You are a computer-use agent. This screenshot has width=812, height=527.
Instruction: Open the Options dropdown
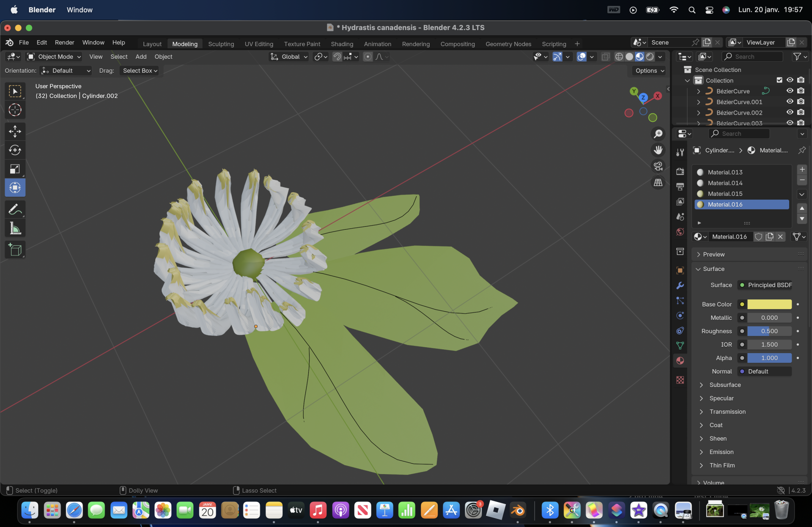pyautogui.click(x=650, y=71)
